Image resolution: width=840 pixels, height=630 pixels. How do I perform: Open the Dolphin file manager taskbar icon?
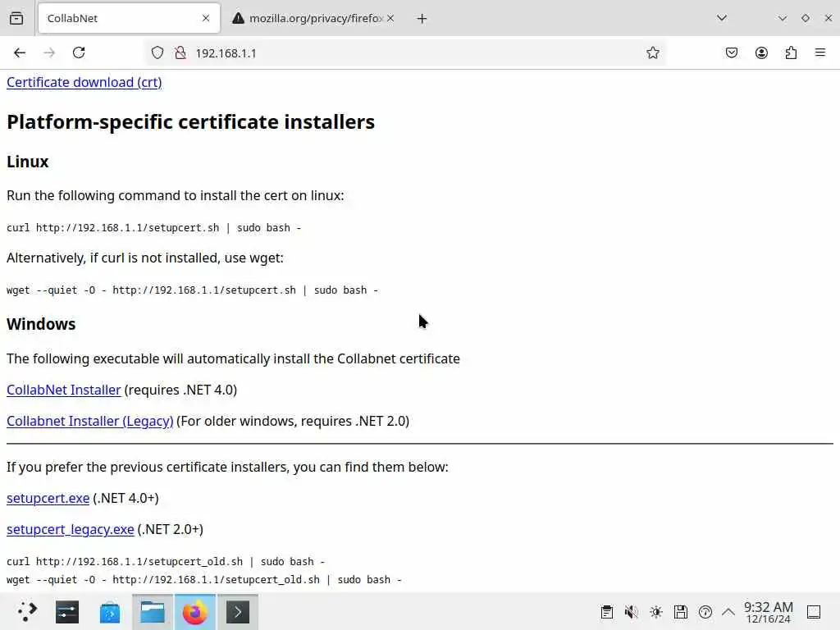pyautogui.click(x=152, y=612)
